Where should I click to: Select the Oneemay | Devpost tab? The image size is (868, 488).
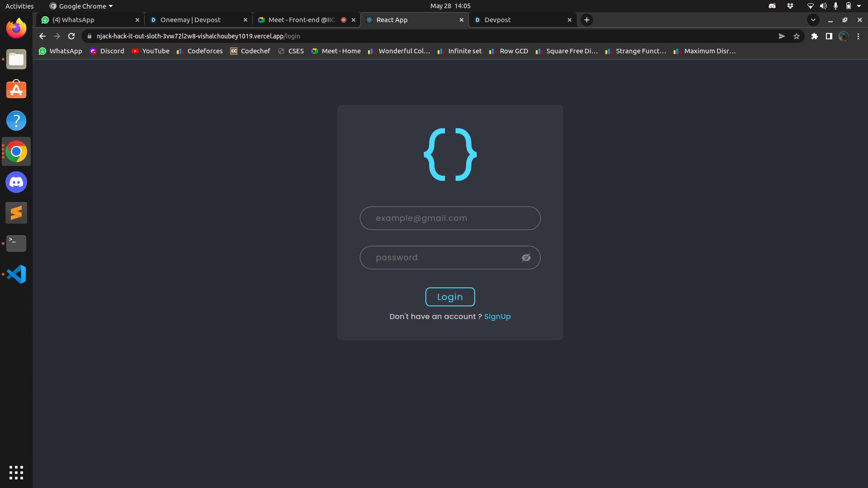click(x=194, y=20)
